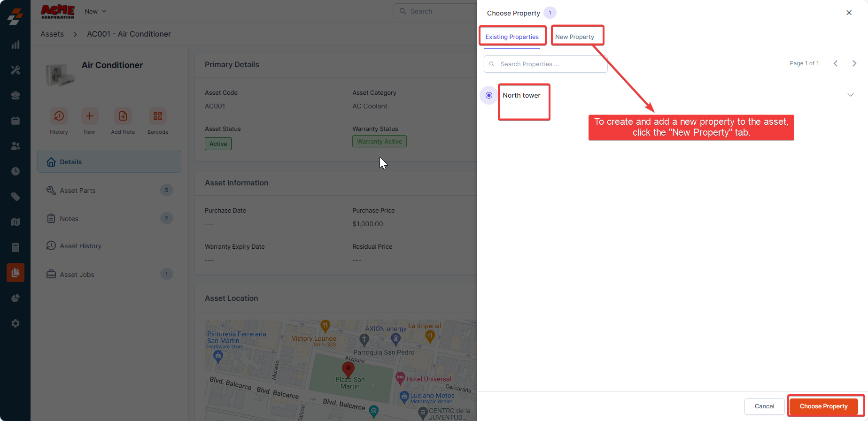Open the briefcase jobs sidebar icon

point(15,95)
